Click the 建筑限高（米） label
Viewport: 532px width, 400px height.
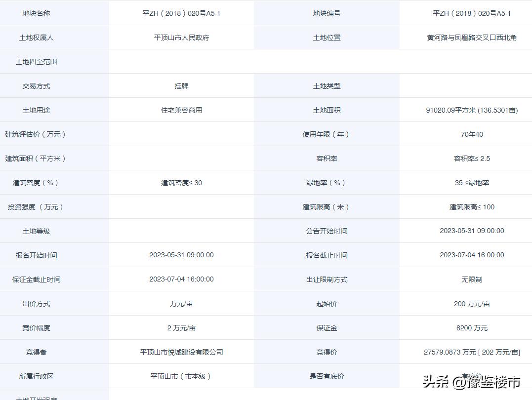click(326, 207)
